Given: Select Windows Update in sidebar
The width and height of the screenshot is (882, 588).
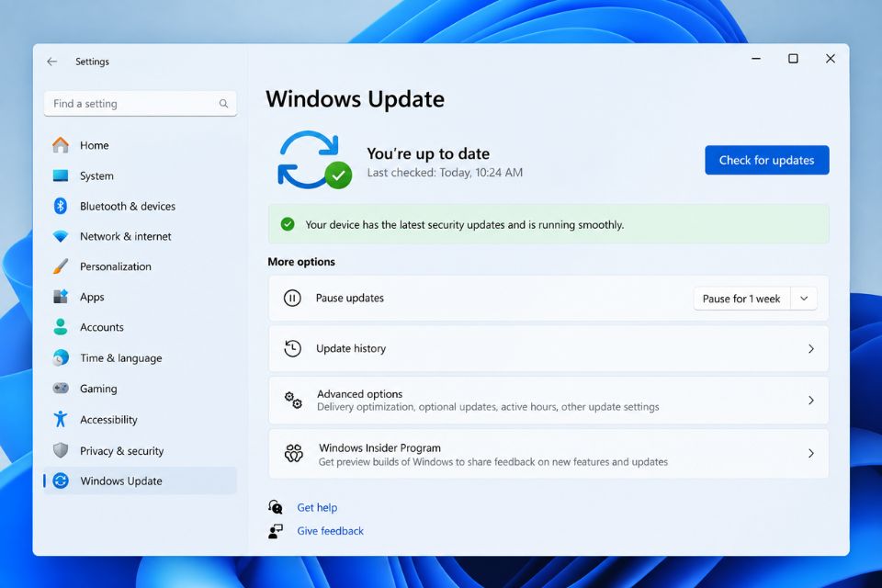Looking at the screenshot, I should coord(140,481).
